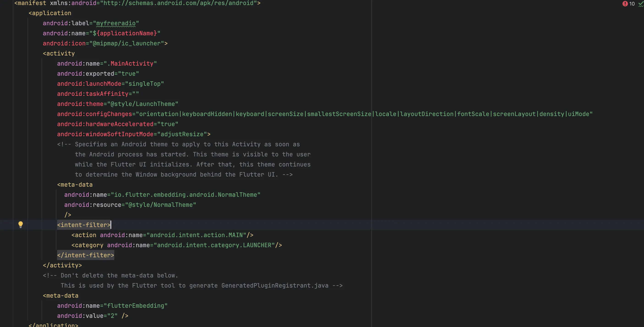
Task: Click the .MainActivity name value
Action: point(130,64)
